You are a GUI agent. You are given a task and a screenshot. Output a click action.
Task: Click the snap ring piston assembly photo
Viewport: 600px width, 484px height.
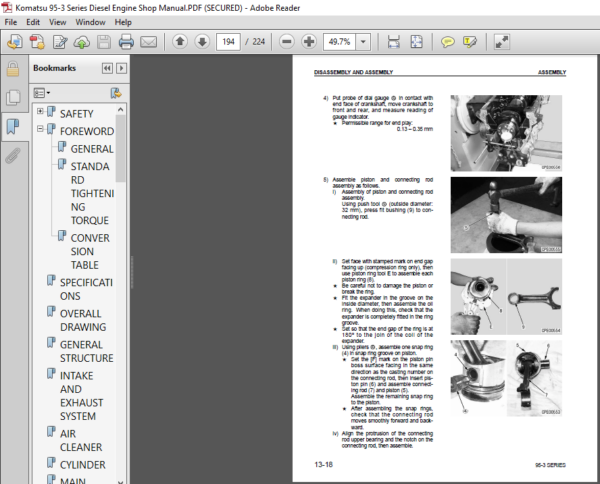pos(506,378)
